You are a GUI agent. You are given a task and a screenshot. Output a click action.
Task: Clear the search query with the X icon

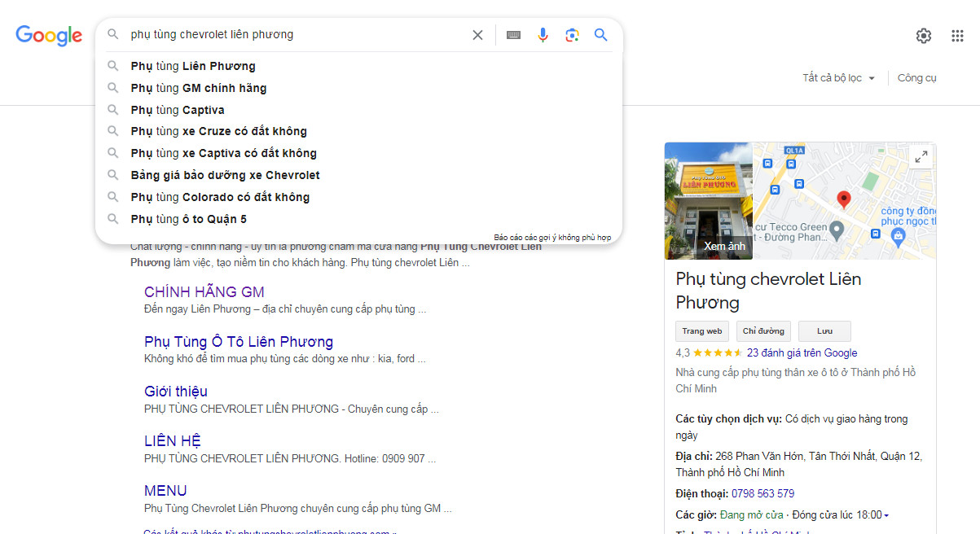[x=477, y=35]
